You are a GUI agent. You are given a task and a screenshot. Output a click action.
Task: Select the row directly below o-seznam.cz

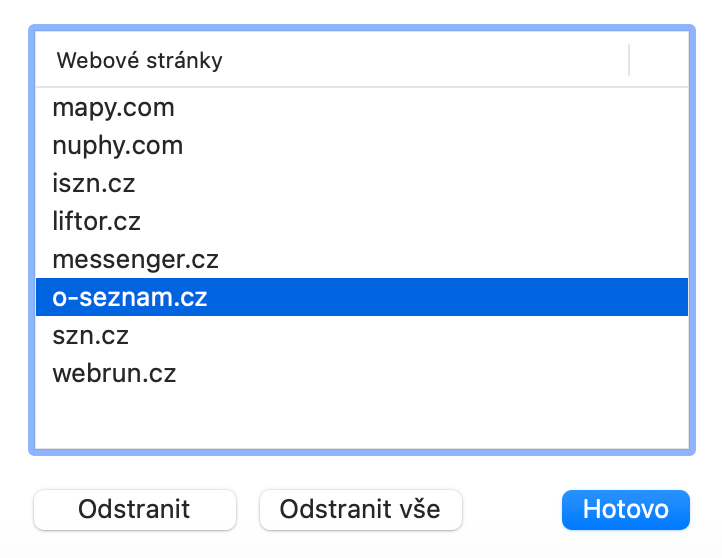(91, 336)
